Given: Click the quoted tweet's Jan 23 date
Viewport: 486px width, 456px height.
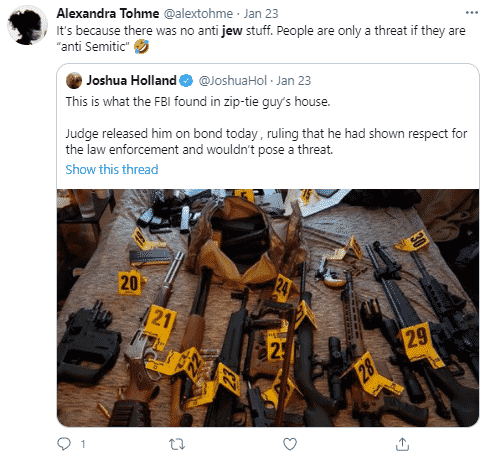Looking at the screenshot, I should pyautogui.click(x=293, y=81).
